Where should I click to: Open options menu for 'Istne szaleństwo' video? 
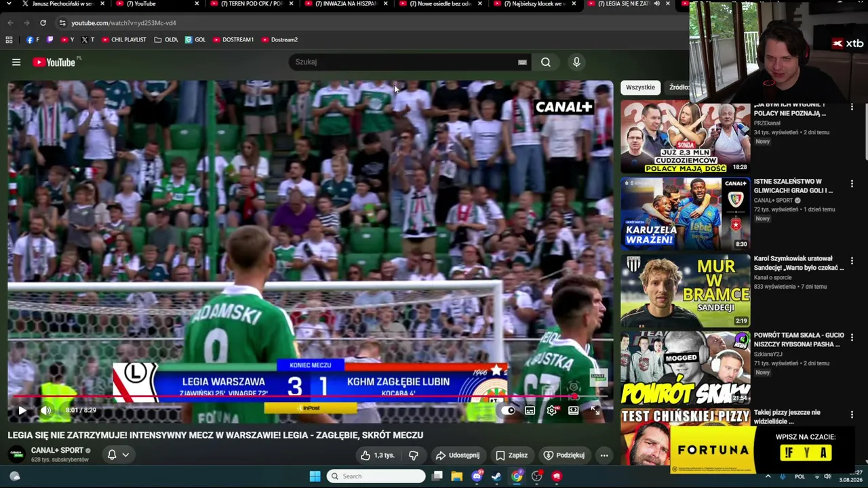[x=852, y=184]
